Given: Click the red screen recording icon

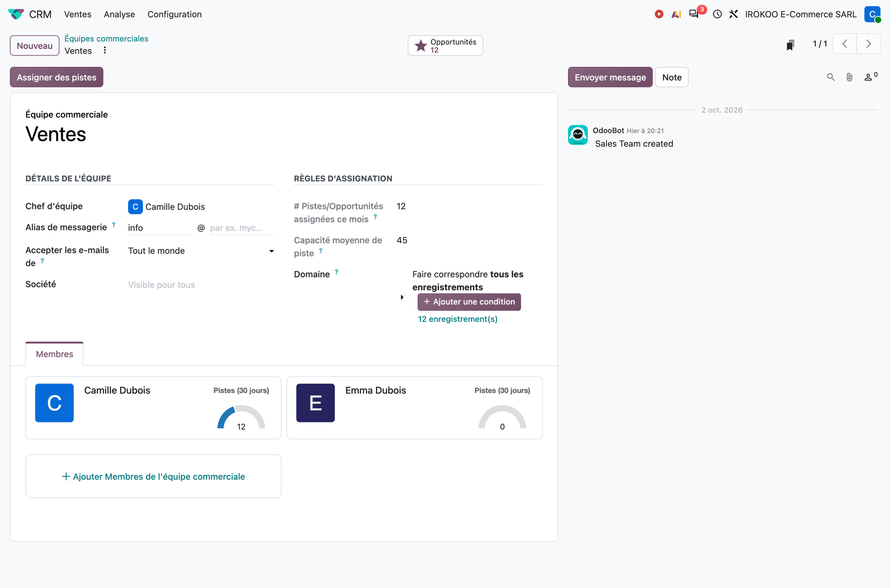Looking at the screenshot, I should pos(659,14).
